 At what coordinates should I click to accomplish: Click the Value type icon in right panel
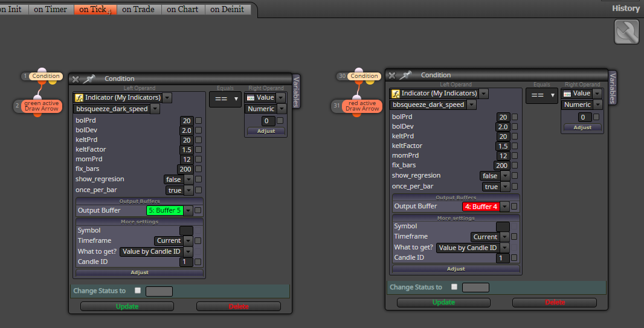567,94
